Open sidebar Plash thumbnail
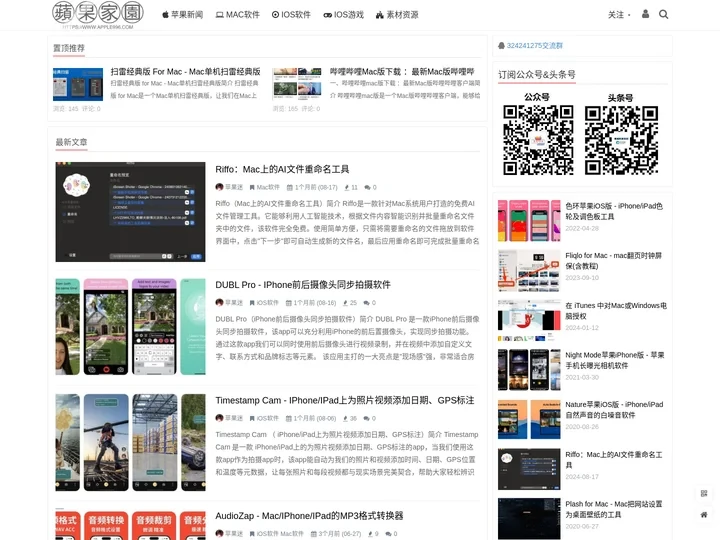This screenshot has width=720, height=540. click(x=529, y=518)
